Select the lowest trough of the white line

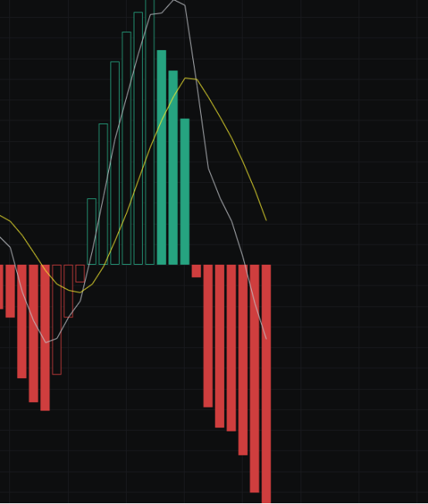click(46, 343)
